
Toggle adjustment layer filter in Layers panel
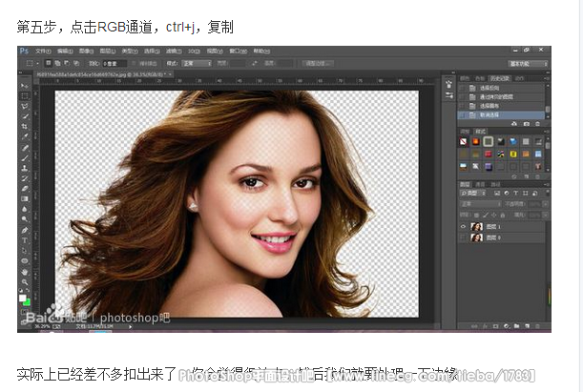pos(507,194)
